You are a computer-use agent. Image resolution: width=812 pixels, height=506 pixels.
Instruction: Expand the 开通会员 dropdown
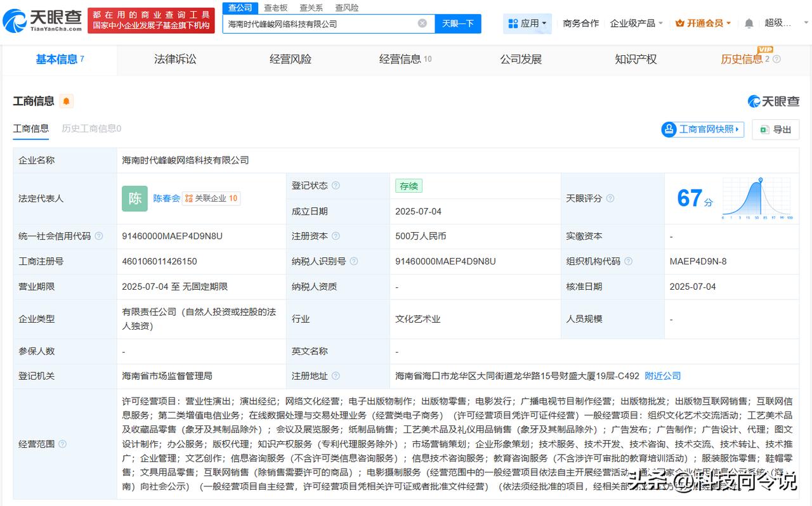tap(703, 23)
